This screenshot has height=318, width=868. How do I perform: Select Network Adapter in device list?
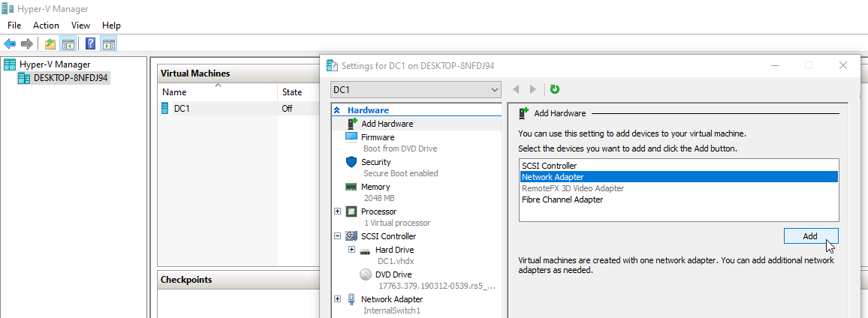[679, 177]
